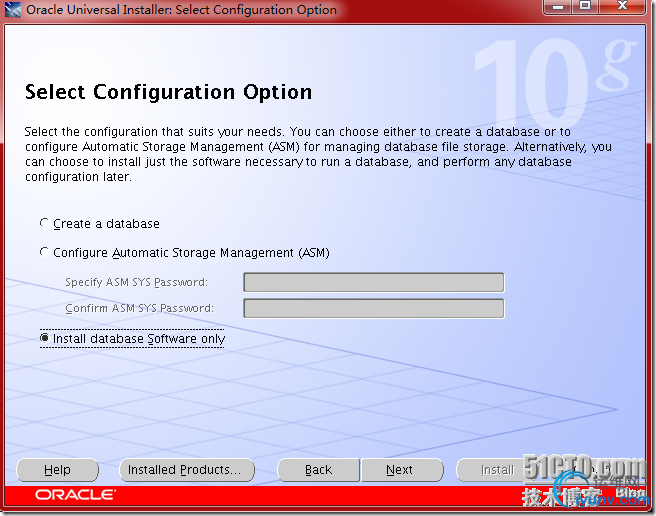Click the Oracle Universal Installer title icon
Image resolution: width=656 pixels, height=516 pixels.
coord(13,10)
